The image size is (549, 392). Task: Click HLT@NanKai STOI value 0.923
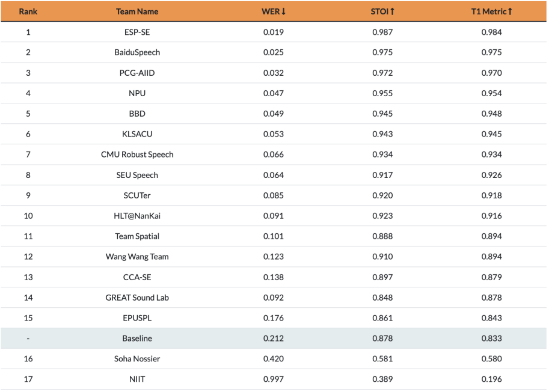[x=382, y=216]
